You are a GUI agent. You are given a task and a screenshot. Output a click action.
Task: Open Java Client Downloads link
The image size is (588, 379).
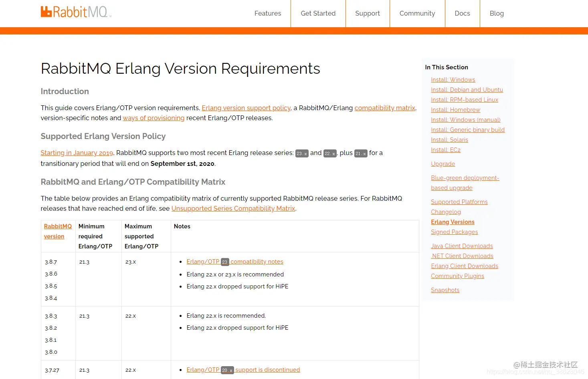(x=462, y=246)
